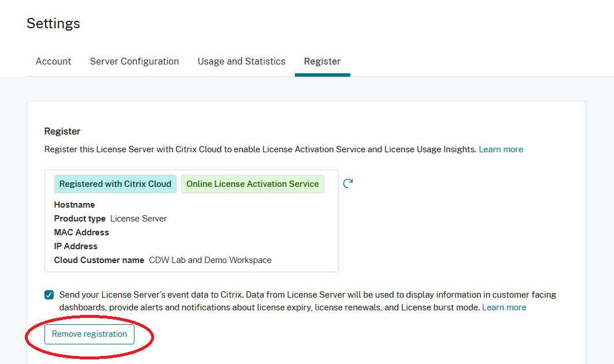Screen dimensions: 614x364
Task: Go to the Usage and Statistics tab
Action: (241, 61)
